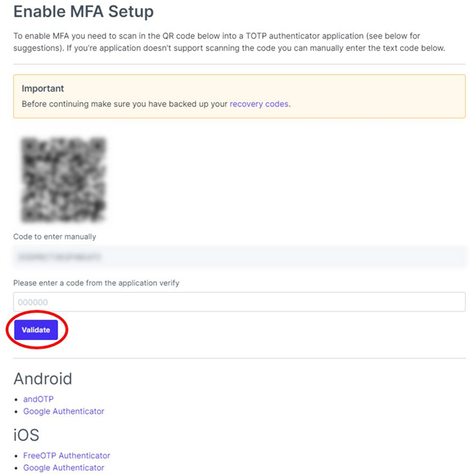The image size is (475, 476).
Task: Click the Android section heading
Action: [43, 378]
